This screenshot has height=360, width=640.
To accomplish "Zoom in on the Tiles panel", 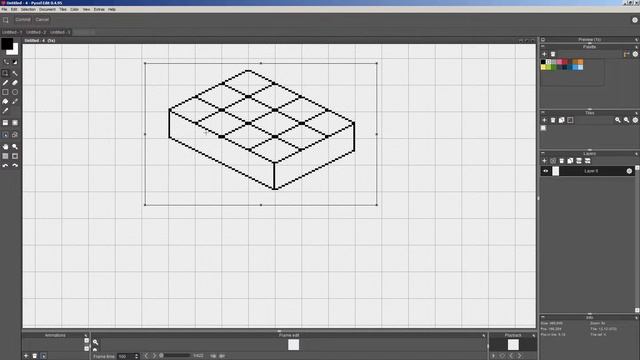I will point(618,120).
